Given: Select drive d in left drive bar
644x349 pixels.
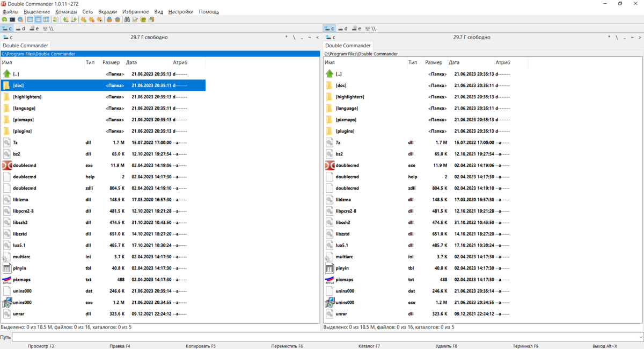Looking at the screenshot, I should click(x=20, y=28).
